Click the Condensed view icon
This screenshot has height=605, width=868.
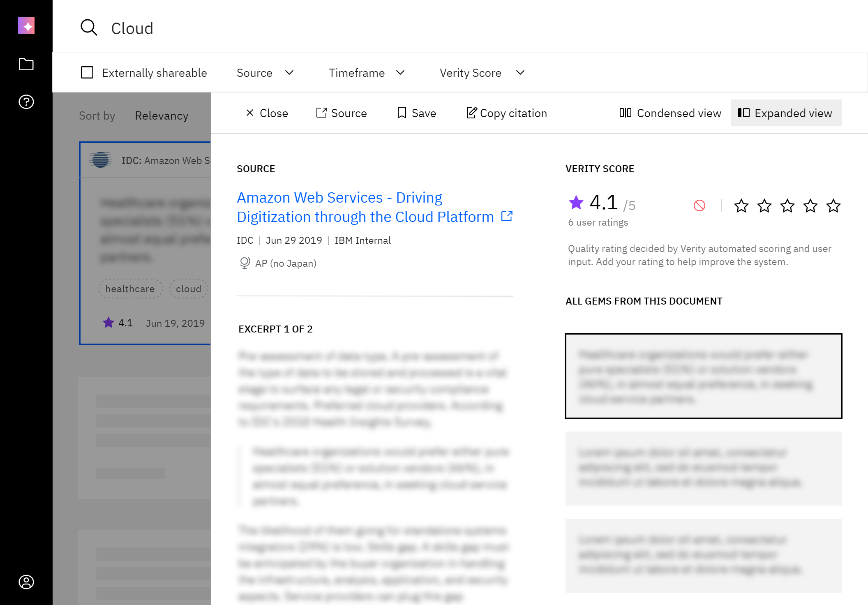tap(624, 113)
